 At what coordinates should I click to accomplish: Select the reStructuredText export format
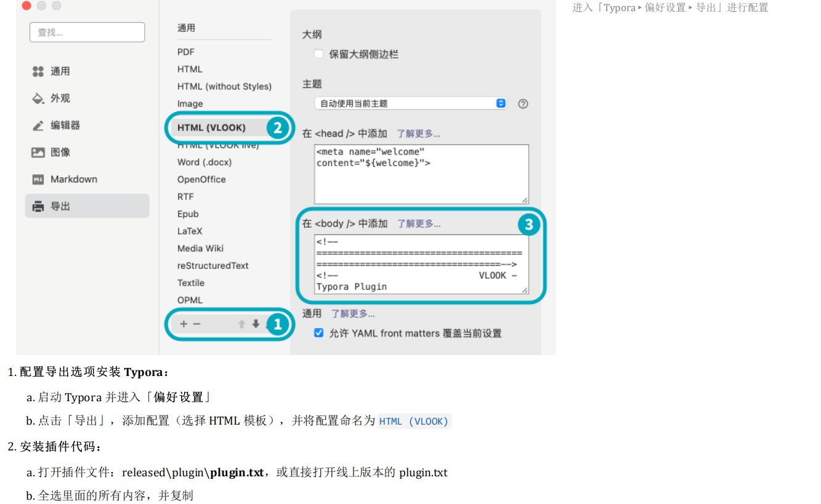[213, 265]
